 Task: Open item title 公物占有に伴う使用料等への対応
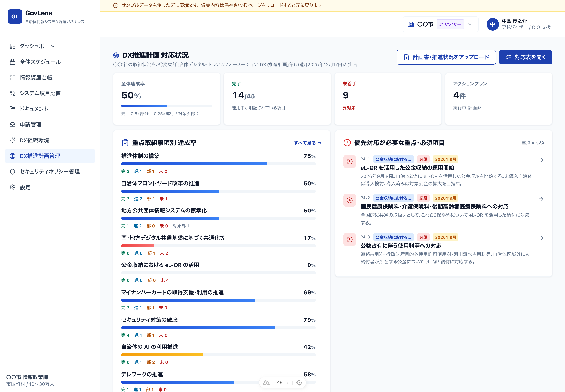401,246
